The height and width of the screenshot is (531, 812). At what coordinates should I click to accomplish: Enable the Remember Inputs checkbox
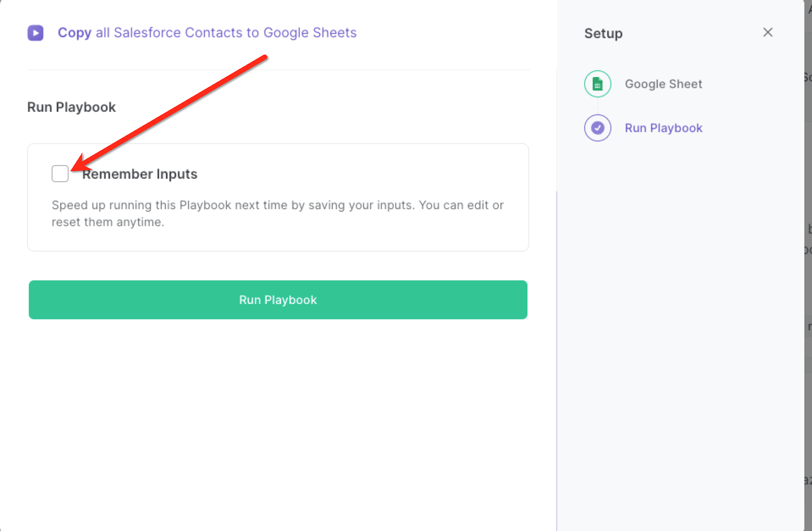click(60, 174)
